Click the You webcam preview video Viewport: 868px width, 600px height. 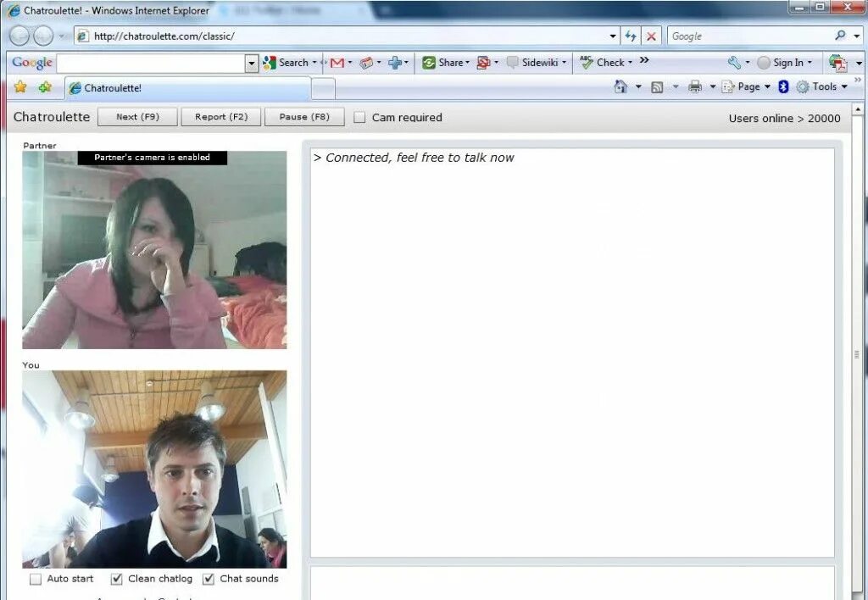pos(154,469)
